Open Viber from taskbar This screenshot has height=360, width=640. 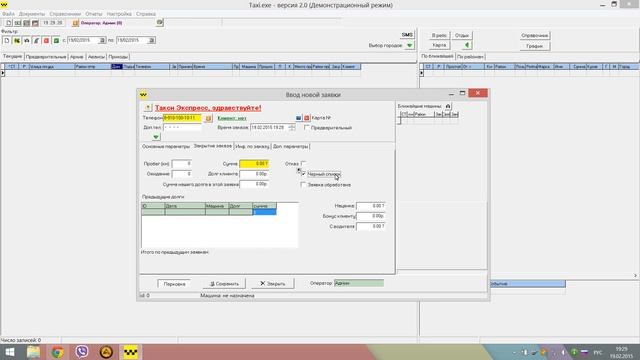tap(82, 351)
